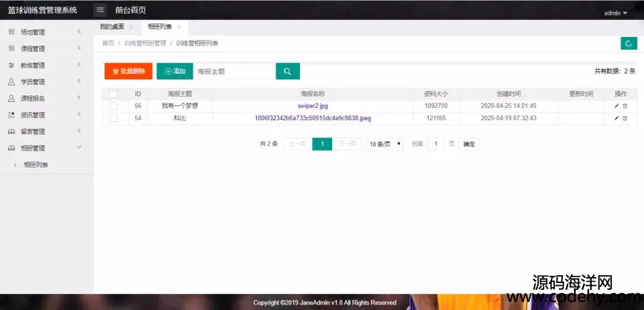This screenshot has width=644, height=310.
Task: Open 前台首页 in the top bar
Action: coord(131,10)
